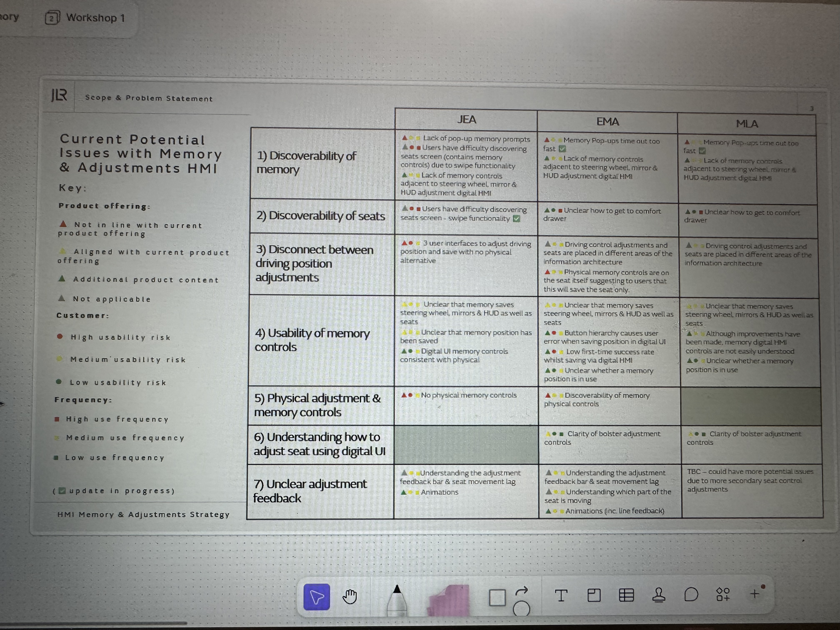
Task: Click green check after JEA 'swipe functionality'
Action: (x=516, y=218)
